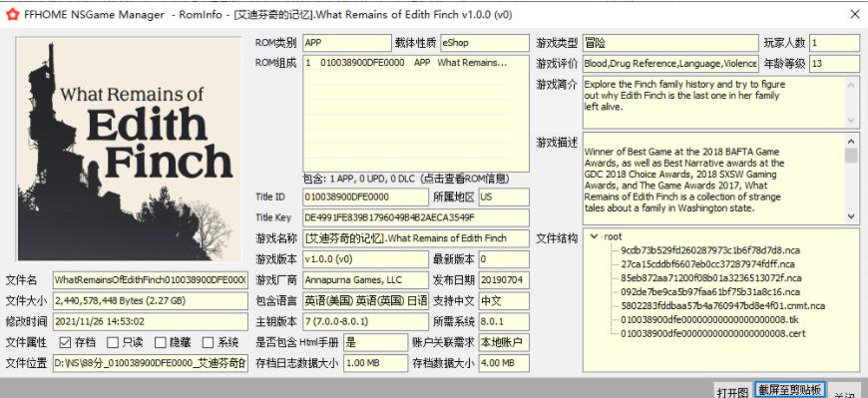Collapse the root node in file structure tree
This screenshot has height=398, width=868.
tap(594, 236)
